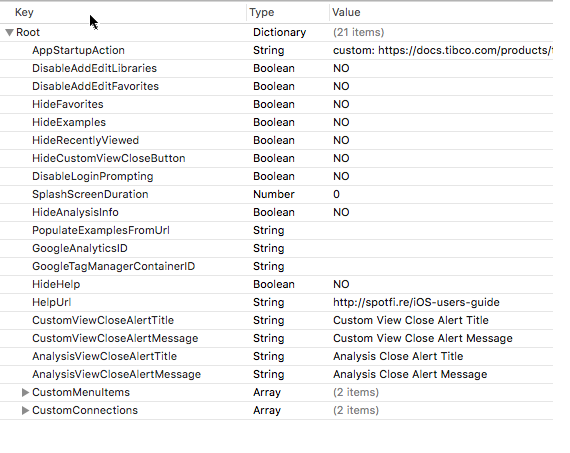Click Dictionary type of Root row

(280, 32)
